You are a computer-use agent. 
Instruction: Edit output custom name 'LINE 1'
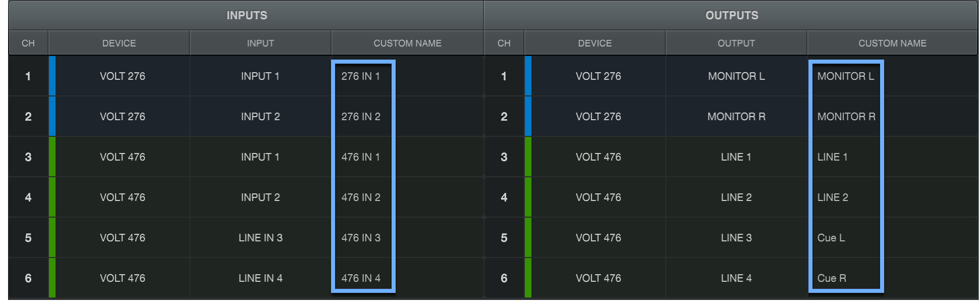892,157
